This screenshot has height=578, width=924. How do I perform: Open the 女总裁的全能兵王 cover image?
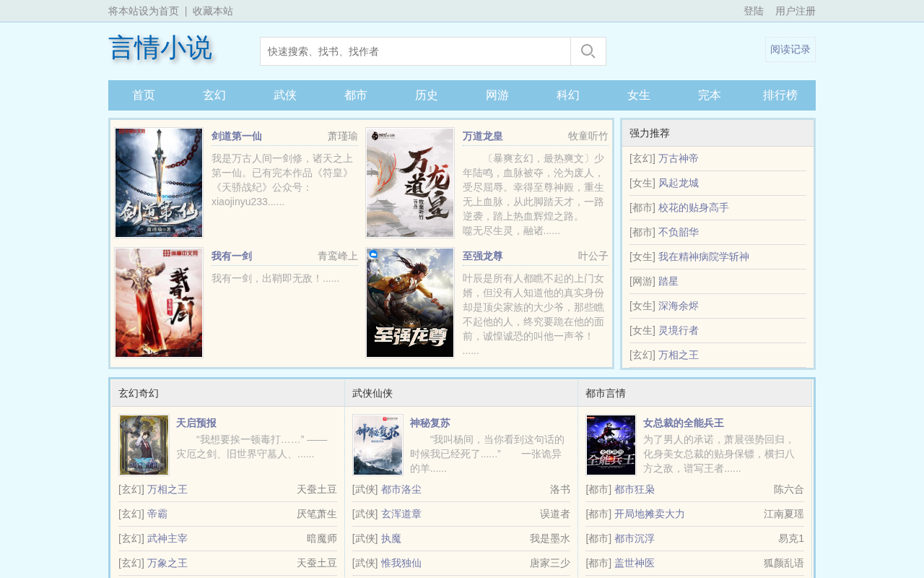611,445
